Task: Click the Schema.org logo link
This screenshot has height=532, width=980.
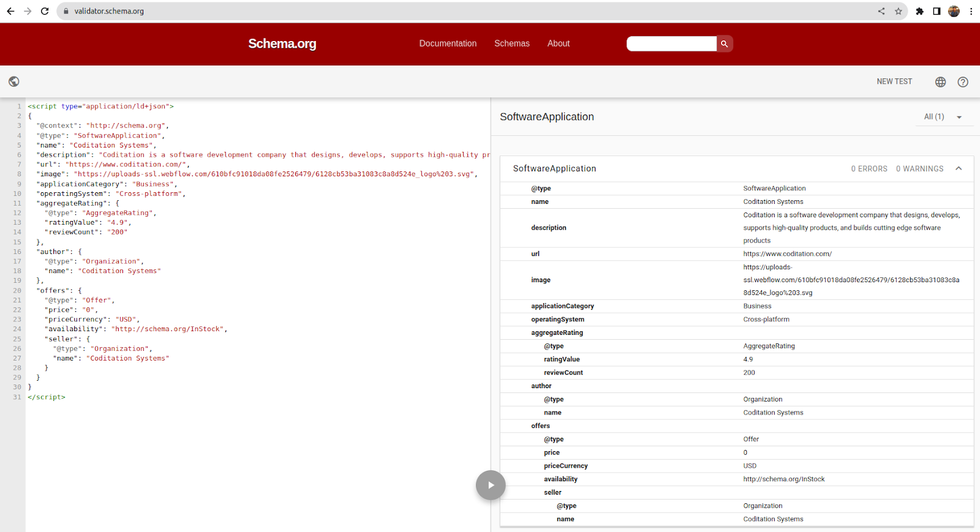Action: point(282,43)
